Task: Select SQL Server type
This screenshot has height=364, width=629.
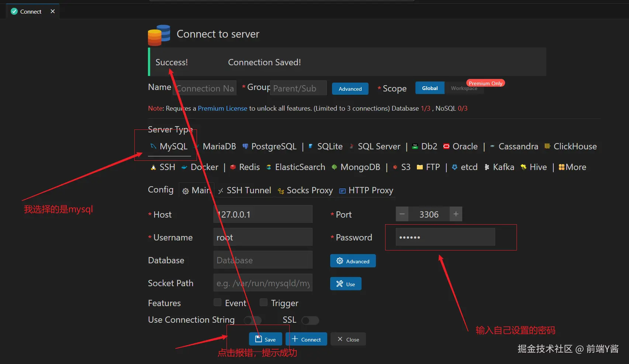Action: [375, 146]
